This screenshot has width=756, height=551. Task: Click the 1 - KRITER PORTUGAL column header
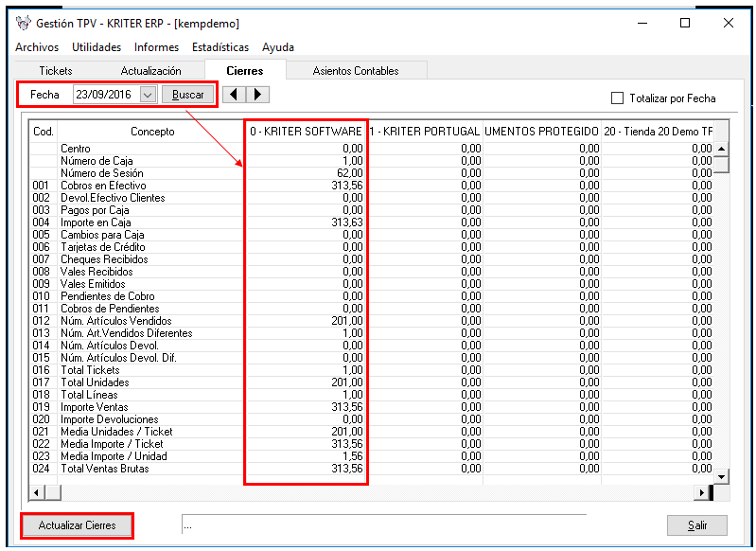pos(424,132)
